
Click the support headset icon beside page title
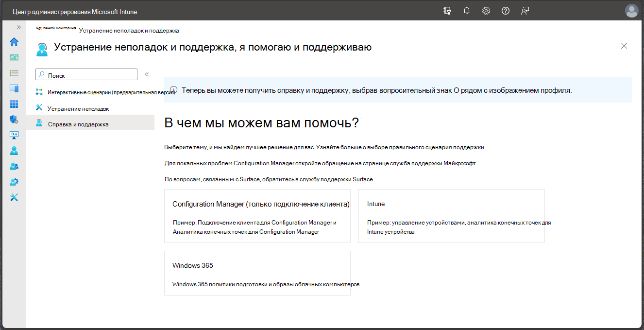click(42, 49)
